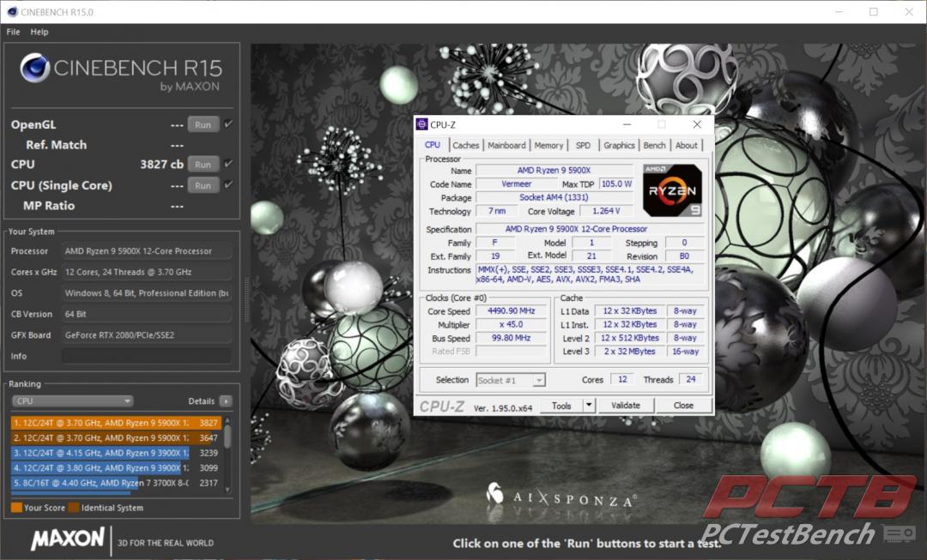Click the Package Socket AM4 (1331) value
927x560 pixels.
point(554,197)
